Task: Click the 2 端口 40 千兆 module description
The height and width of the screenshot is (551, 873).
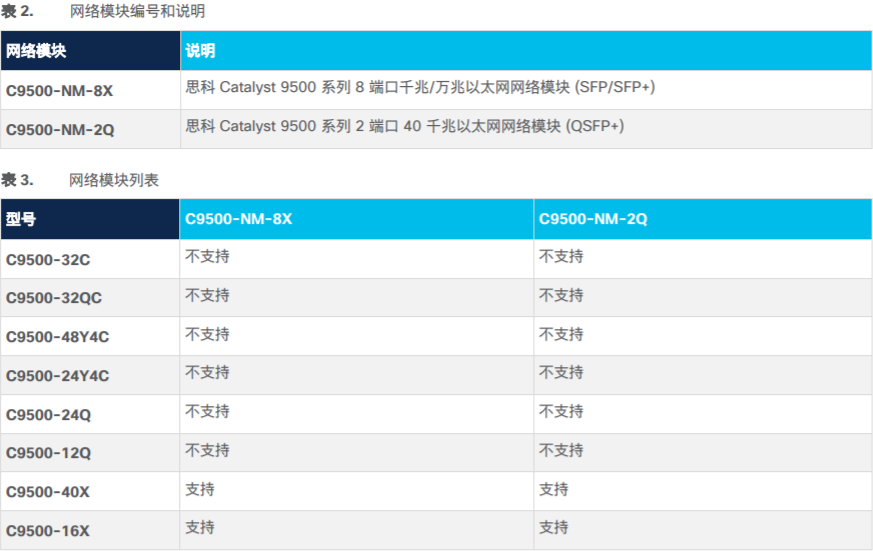Action: (405, 126)
